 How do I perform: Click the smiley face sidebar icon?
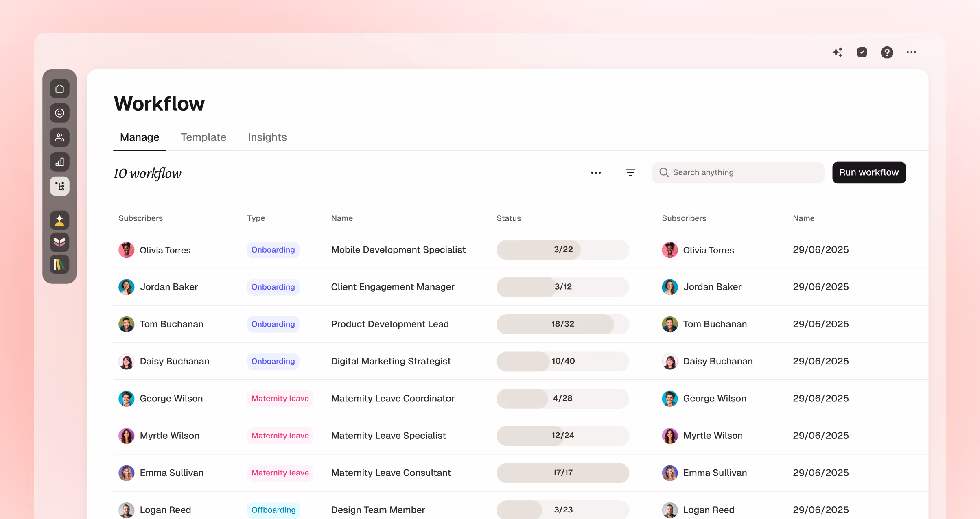coord(59,113)
